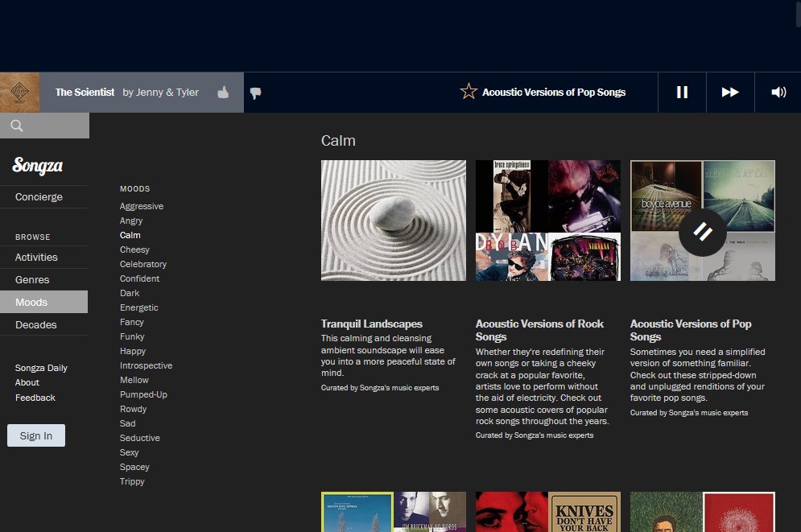
Task: Click artist name Jenny & Tyler
Action: coord(167,93)
